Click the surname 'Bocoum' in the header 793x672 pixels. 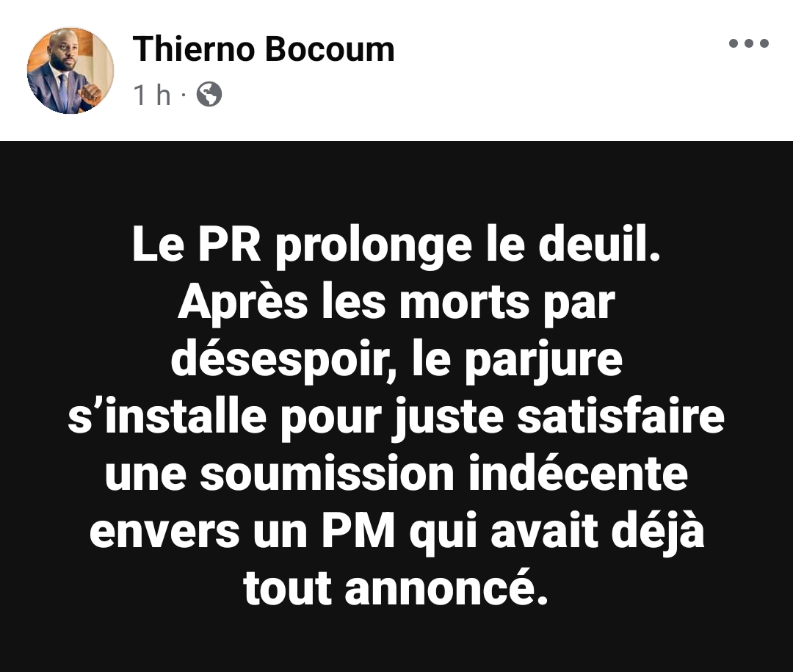329,50
